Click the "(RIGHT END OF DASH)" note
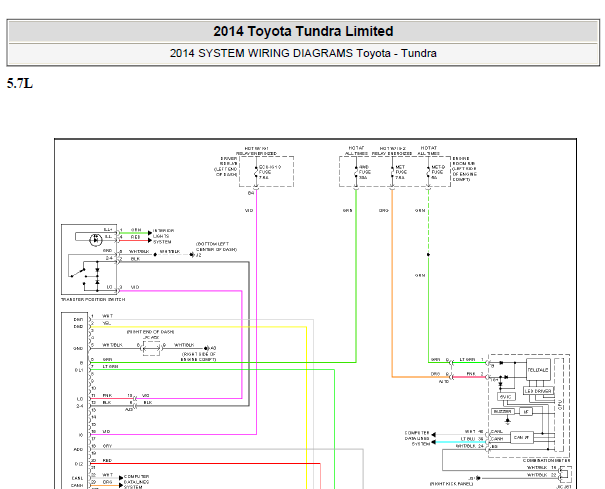This screenshot has height=489, width=605. [150, 332]
